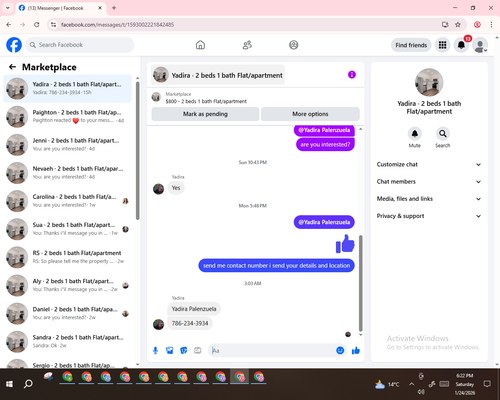Expand Chat members section
500x400 pixels.
429,182
